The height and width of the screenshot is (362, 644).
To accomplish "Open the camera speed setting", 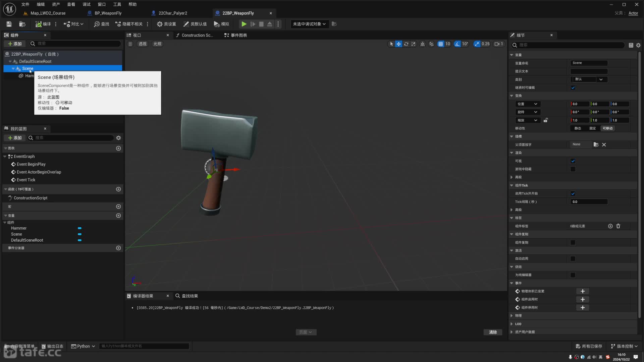I will coord(499,44).
